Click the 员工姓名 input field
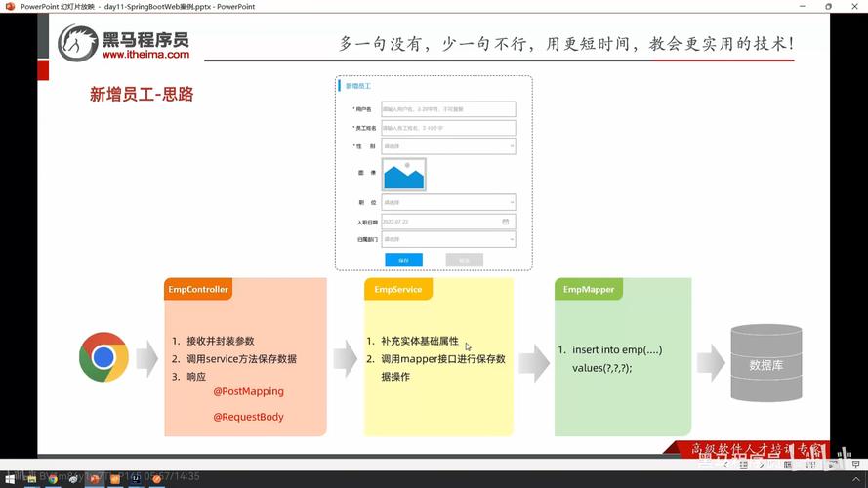The height and width of the screenshot is (488, 868). coord(448,128)
